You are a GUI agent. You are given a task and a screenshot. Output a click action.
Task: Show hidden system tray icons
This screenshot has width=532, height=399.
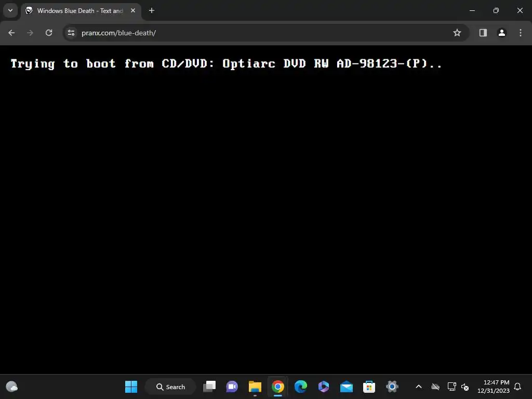419,387
